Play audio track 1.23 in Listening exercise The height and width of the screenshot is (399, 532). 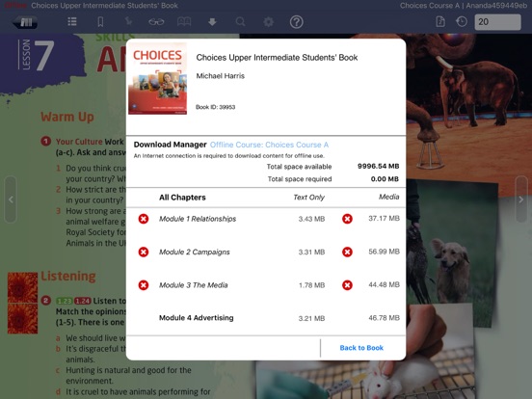pos(65,301)
